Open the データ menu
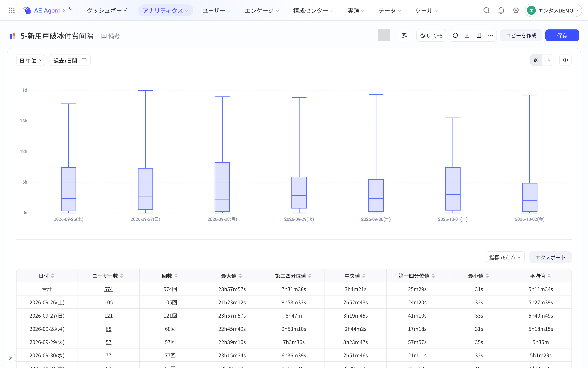 pos(390,10)
